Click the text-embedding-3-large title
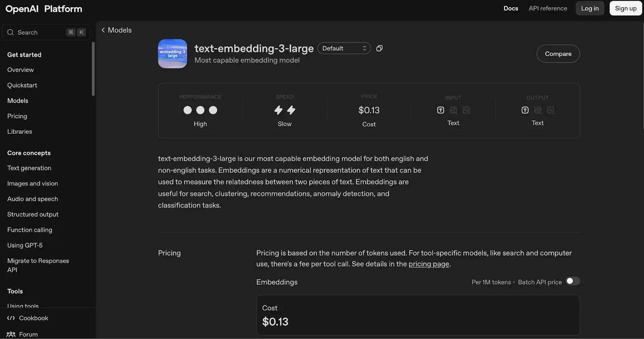This screenshot has width=644, height=339. click(254, 48)
